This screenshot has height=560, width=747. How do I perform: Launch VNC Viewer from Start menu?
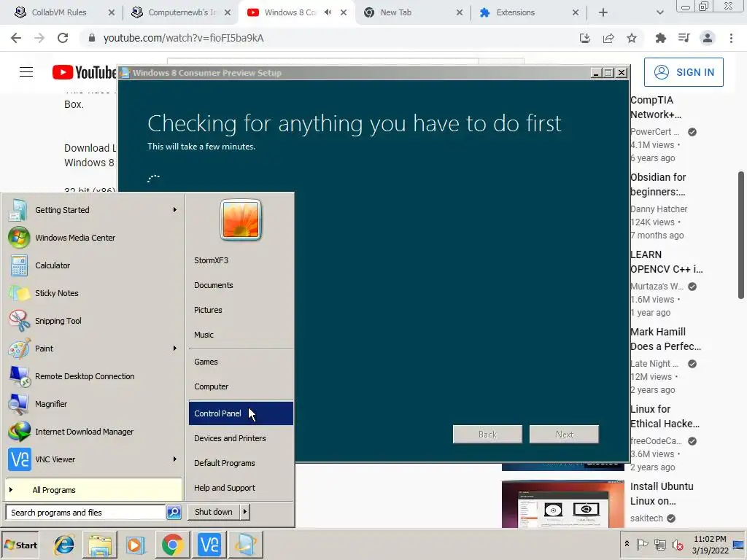coord(93,459)
